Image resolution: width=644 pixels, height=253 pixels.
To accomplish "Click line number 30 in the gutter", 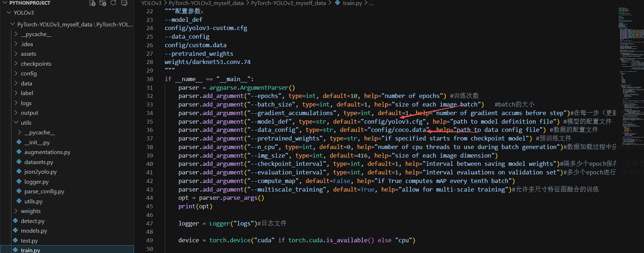I will point(150,79).
